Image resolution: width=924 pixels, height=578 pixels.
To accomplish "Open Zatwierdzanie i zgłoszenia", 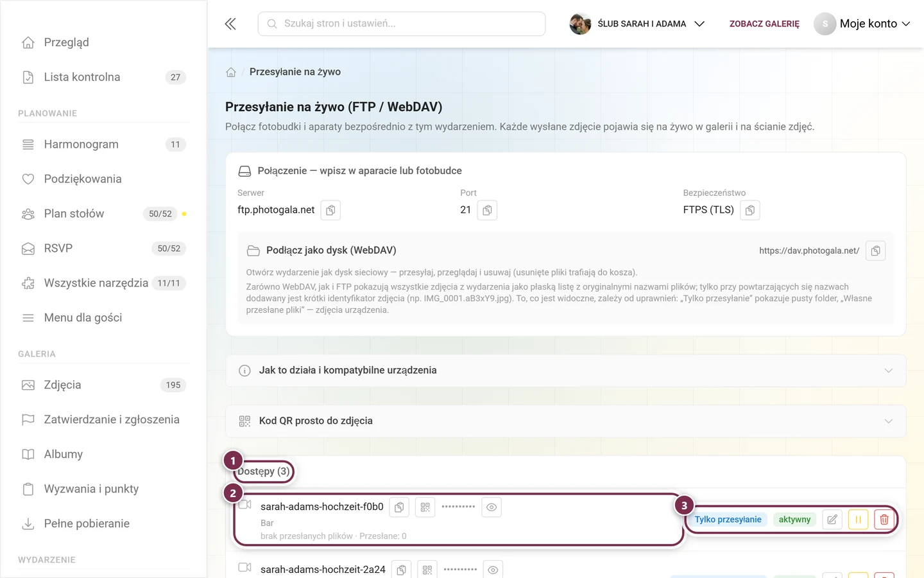I will (x=103, y=420).
